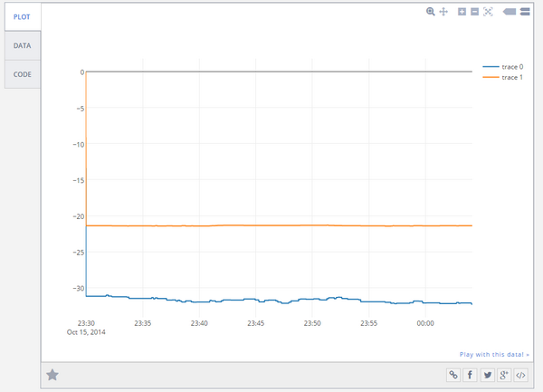This screenshot has height=392, width=543.
Task: Show closest data on hover icon
Action: click(510, 12)
